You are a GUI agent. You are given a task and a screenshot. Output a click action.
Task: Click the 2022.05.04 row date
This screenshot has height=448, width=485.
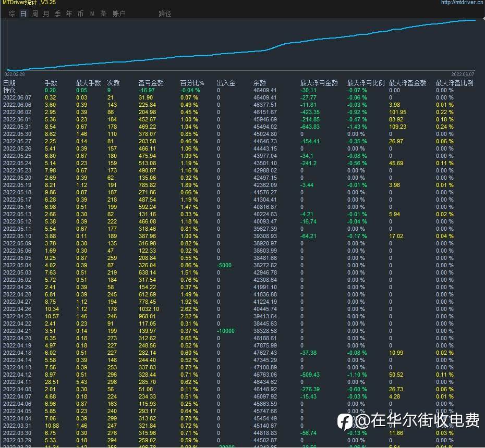tap(17, 265)
